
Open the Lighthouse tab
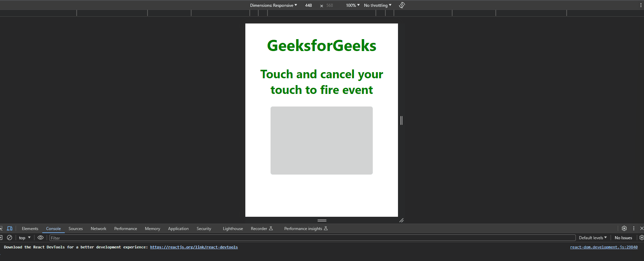pos(233,229)
